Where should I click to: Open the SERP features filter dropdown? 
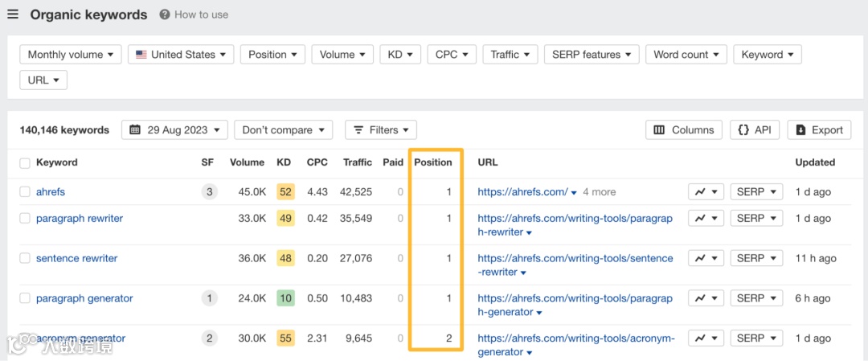[592, 54]
